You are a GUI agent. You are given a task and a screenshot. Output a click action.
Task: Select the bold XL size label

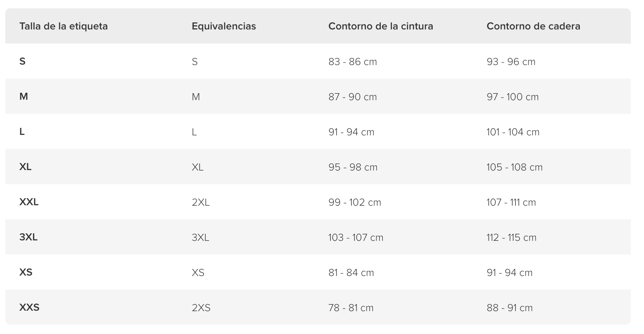click(25, 167)
